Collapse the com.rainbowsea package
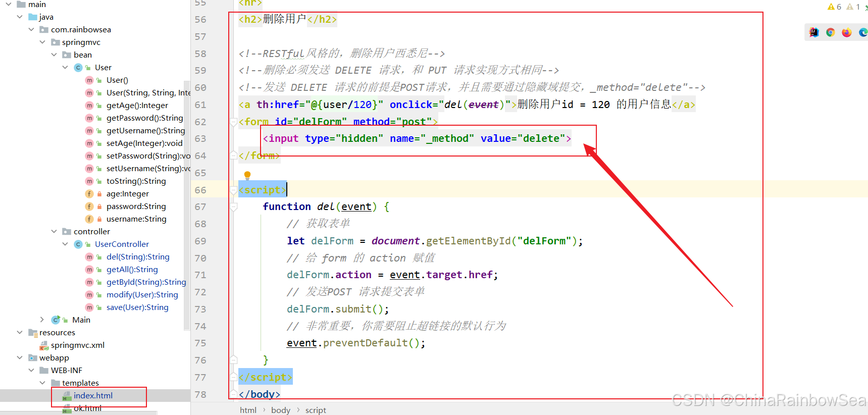Image resolution: width=868 pixels, height=415 pixels. [31, 29]
